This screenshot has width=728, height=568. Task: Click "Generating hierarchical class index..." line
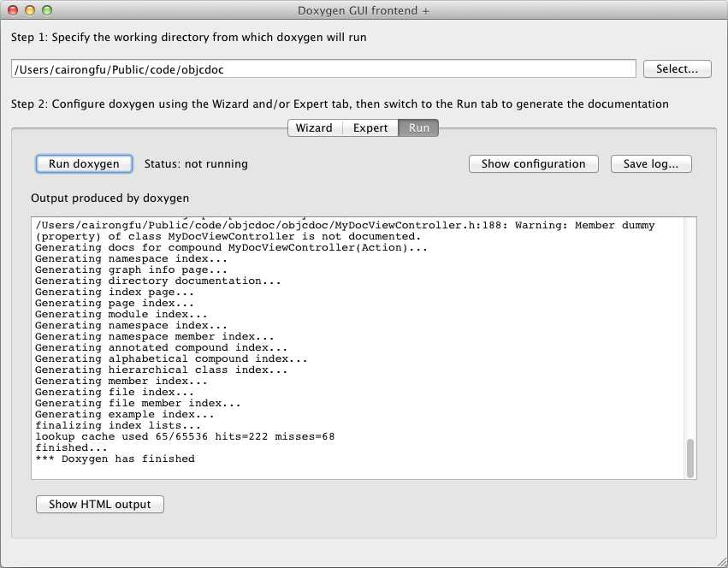pos(161,370)
